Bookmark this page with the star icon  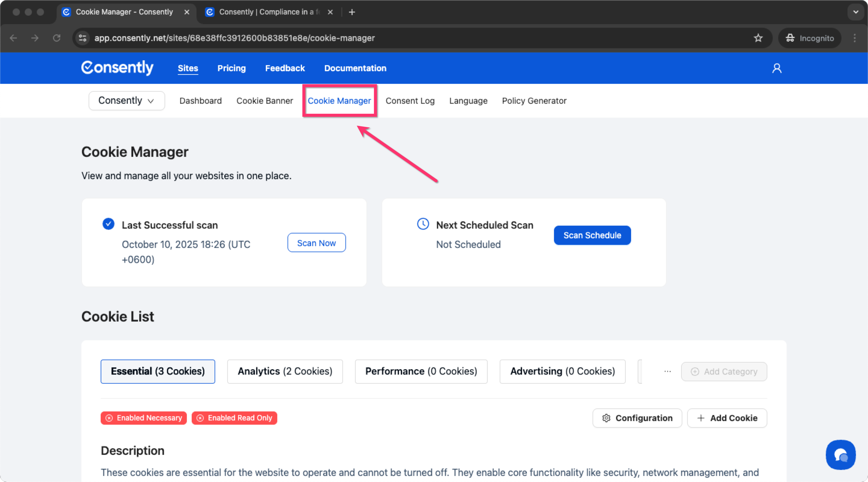pos(758,38)
